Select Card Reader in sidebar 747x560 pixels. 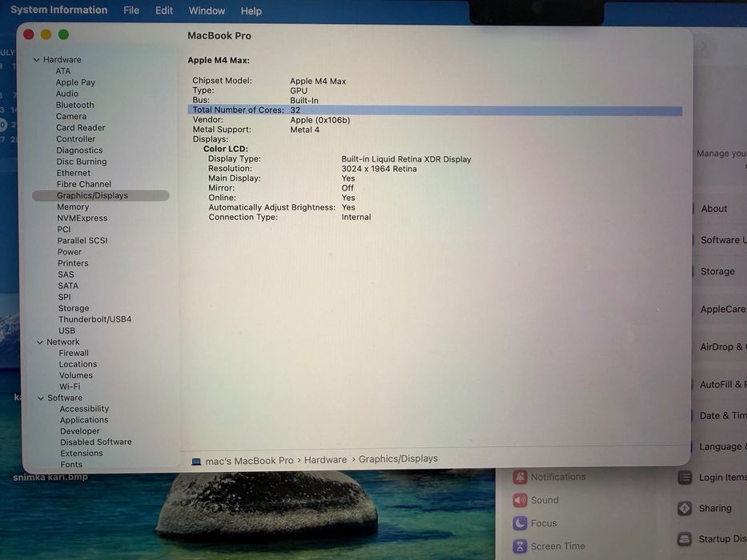point(81,128)
